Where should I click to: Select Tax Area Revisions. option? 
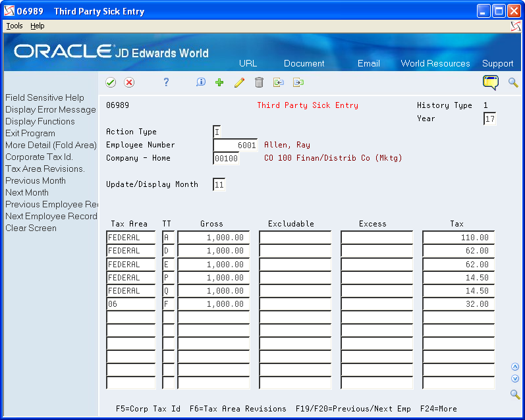(45, 169)
